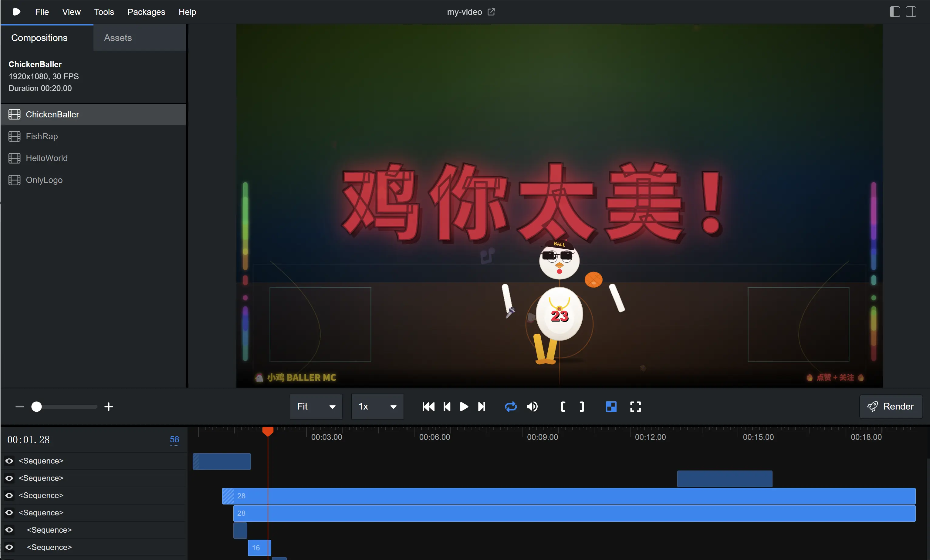Click the timeline zoom slider handle

coord(36,407)
